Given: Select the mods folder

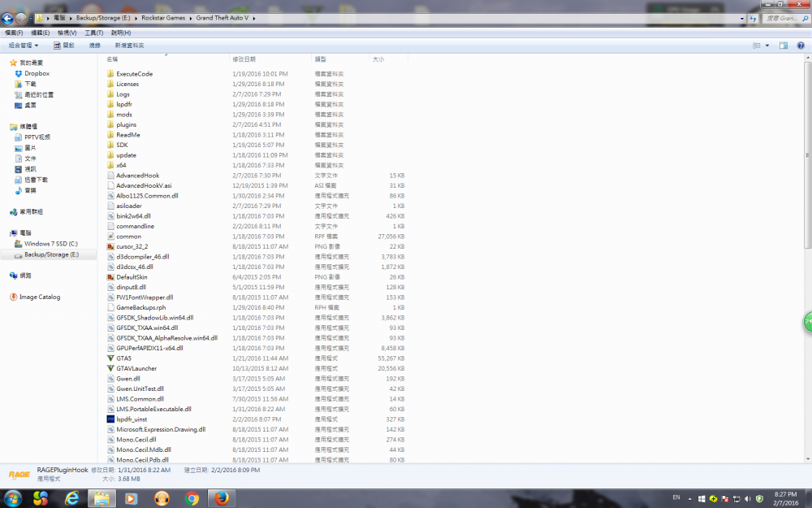Looking at the screenshot, I should (x=123, y=115).
